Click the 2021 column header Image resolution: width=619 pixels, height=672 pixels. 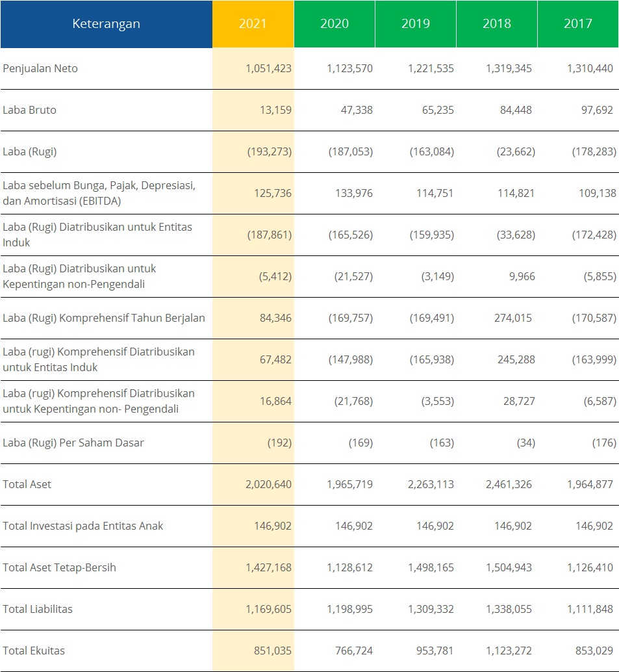(253, 24)
